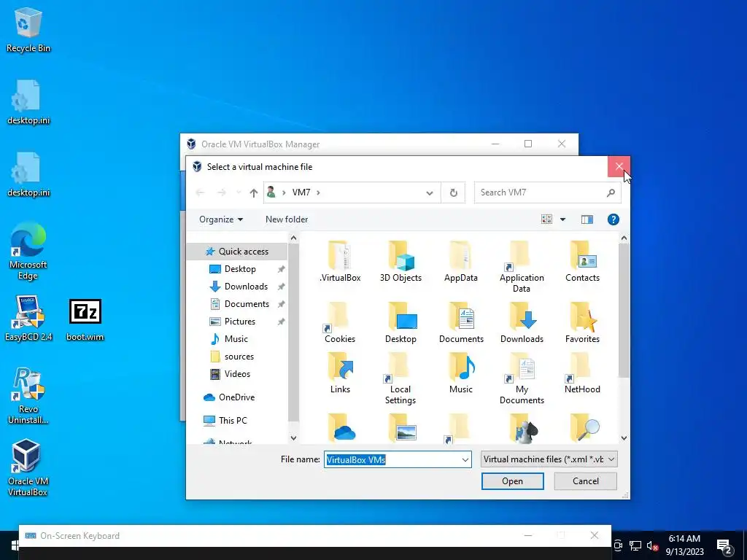Open the File name combo box dropdown
Viewport: 747px width, 560px height.
point(465,460)
